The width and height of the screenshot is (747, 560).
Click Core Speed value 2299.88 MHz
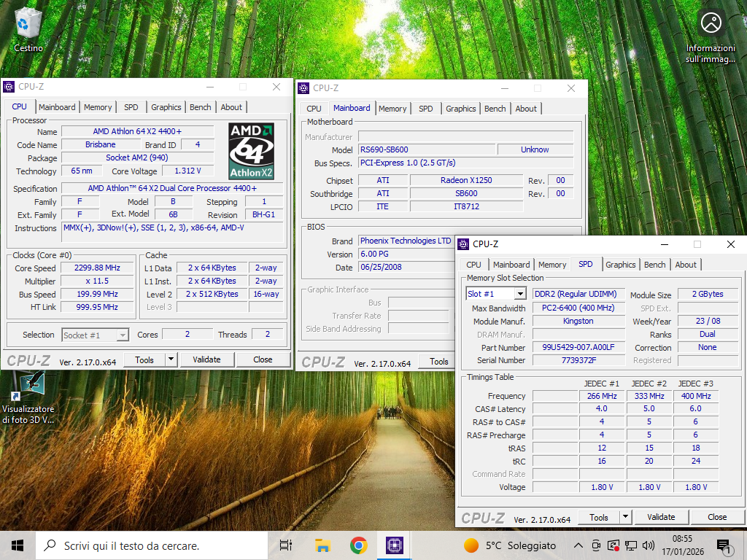[97, 268]
